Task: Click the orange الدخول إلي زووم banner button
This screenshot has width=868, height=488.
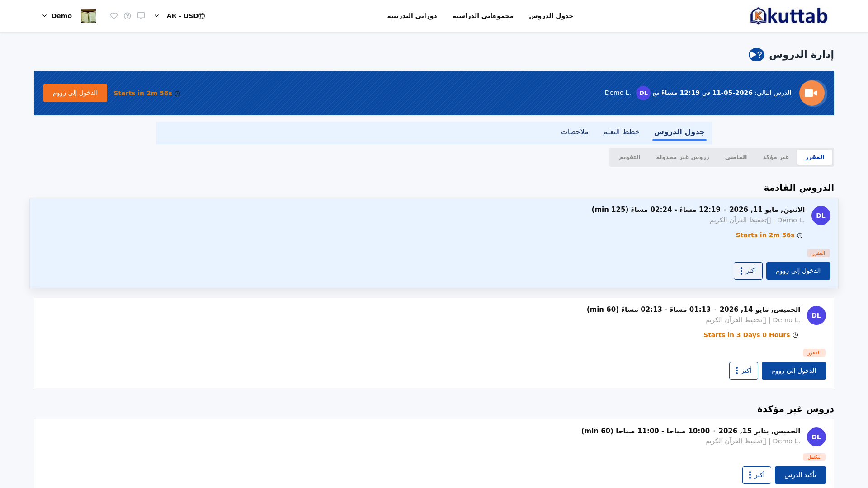Action: (x=75, y=93)
